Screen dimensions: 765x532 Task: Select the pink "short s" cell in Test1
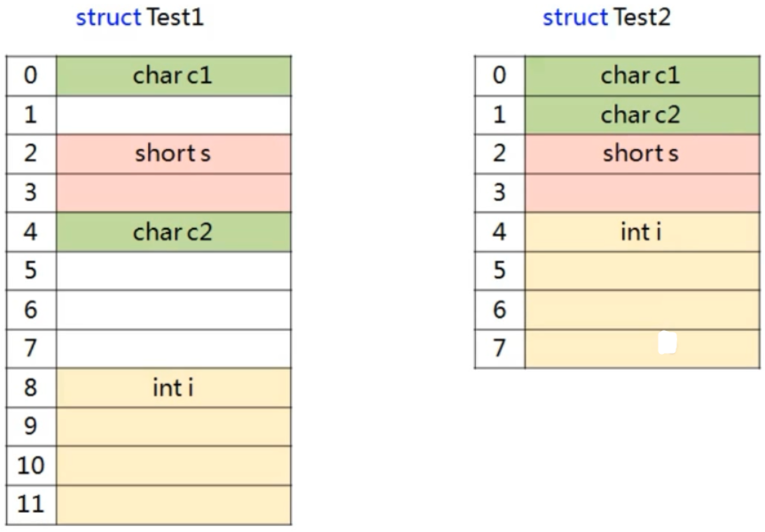click(173, 153)
